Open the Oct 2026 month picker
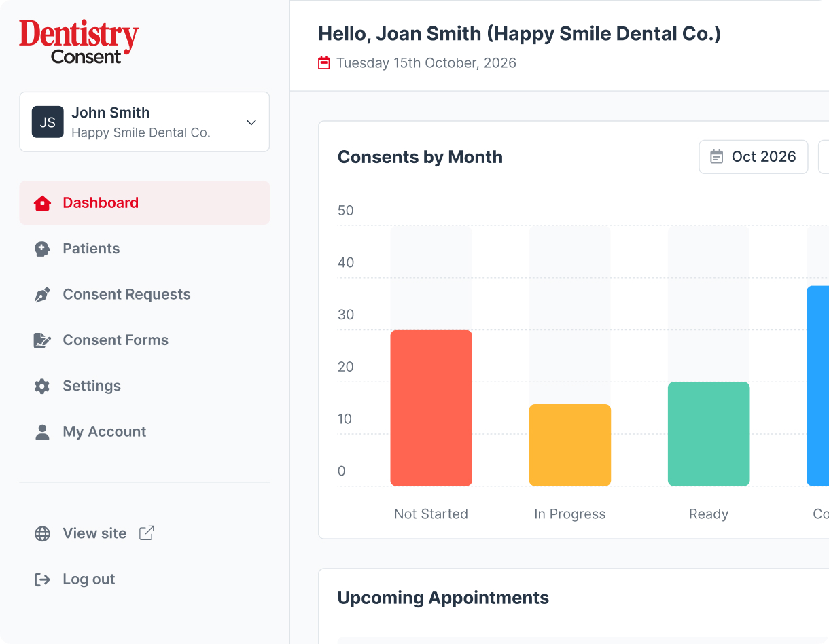Screen dimensions: 829x644 [x=753, y=157]
